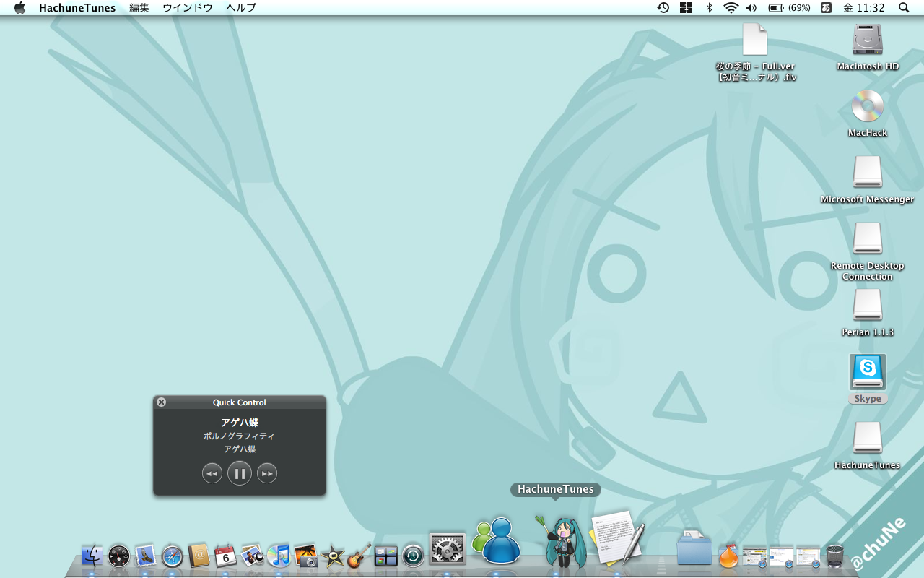Open the volume control in menu bar
This screenshot has height=578, width=924.
(x=751, y=8)
